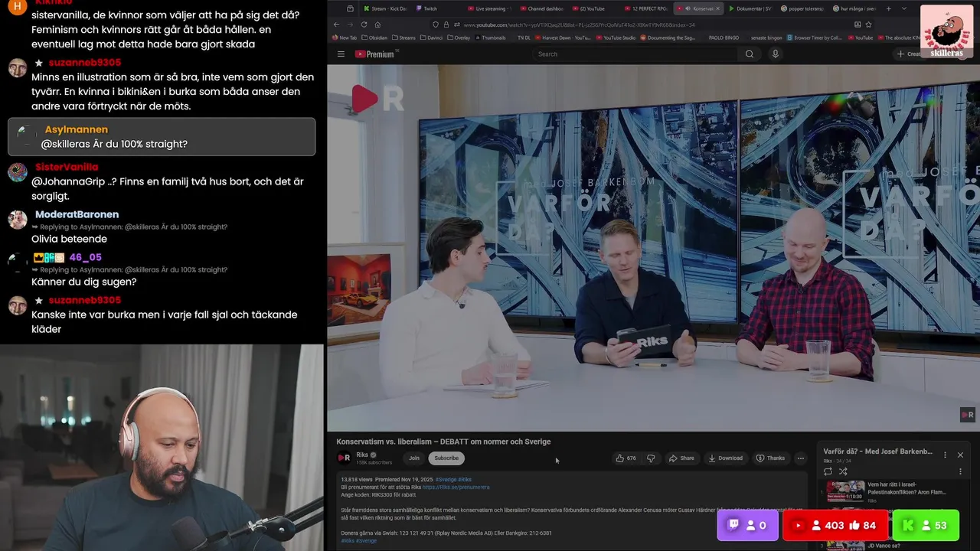980x551 pixels.
Task: Download the video
Action: (x=725, y=458)
